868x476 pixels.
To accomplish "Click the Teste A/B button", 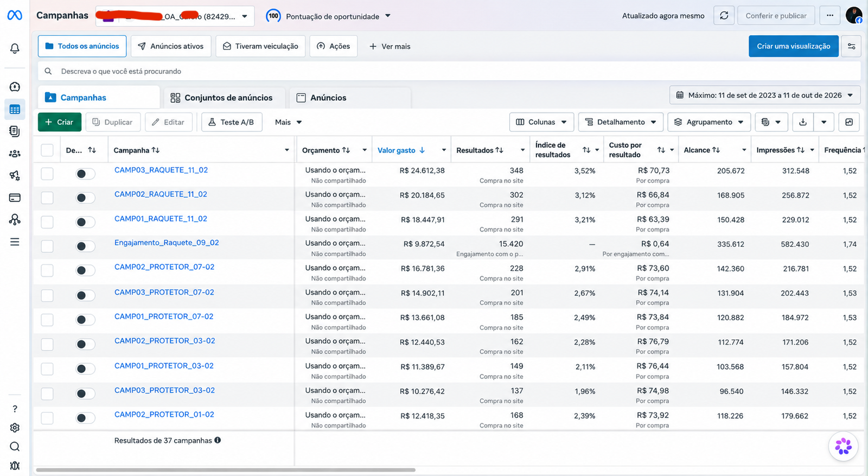I will (232, 122).
